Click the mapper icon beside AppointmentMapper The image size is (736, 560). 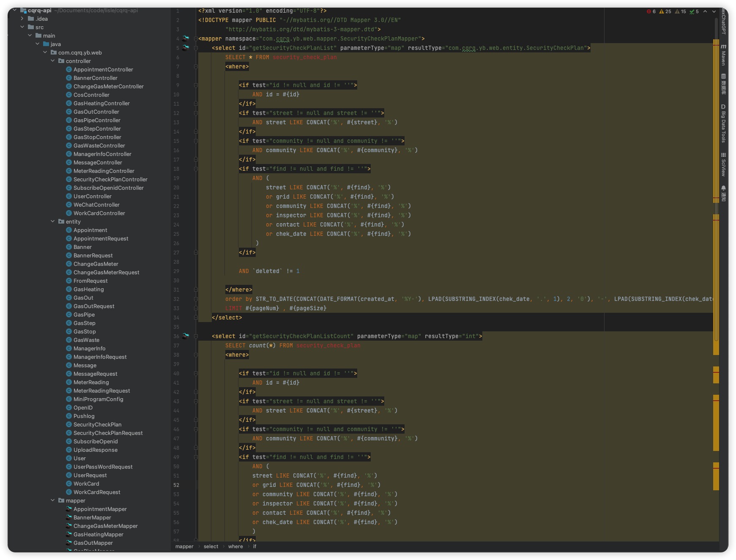point(69,509)
